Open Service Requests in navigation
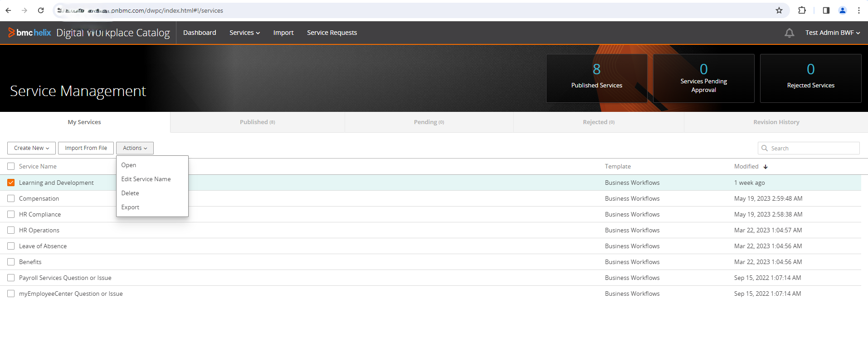Viewport: 868px width, 361px height. coord(332,33)
